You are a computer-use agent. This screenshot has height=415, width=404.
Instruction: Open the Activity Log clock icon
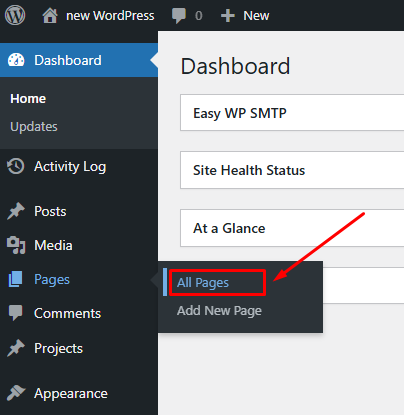16,166
